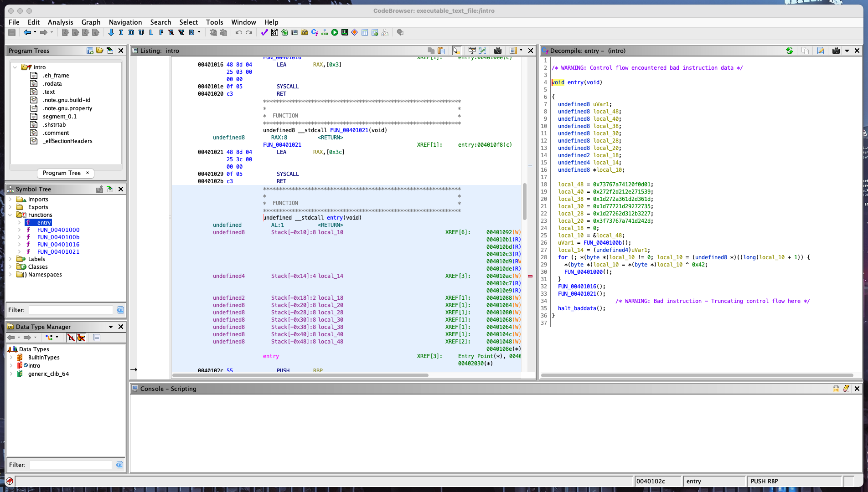Clear the console with the eraser icon

pyautogui.click(x=846, y=389)
